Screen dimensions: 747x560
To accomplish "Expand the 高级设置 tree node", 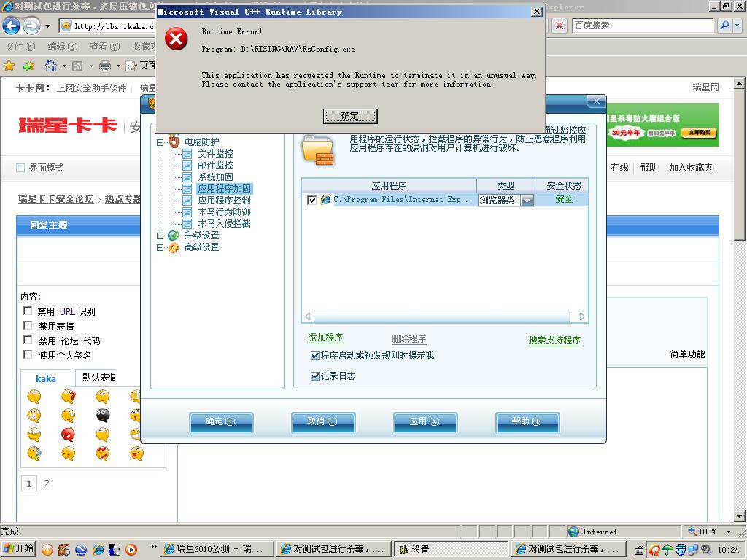I will pos(160,247).
